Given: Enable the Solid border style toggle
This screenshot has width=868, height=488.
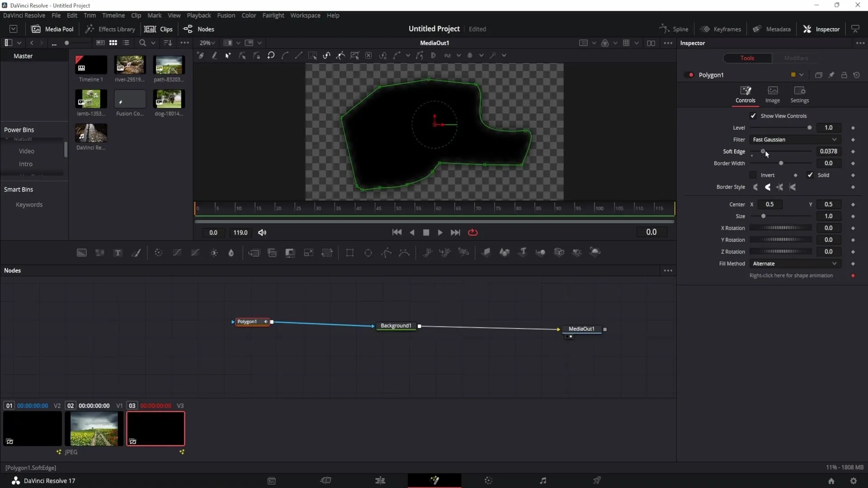Looking at the screenshot, I should click(810, 174).
